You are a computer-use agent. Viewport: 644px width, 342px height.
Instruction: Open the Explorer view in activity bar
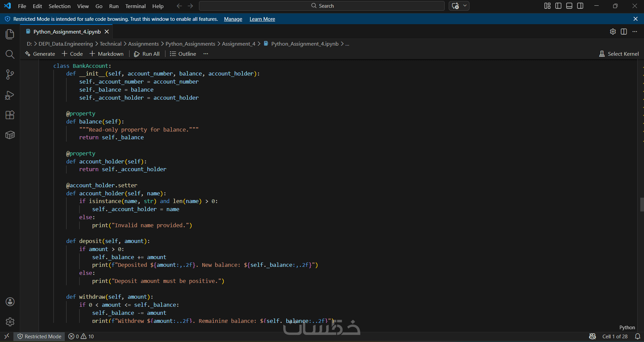pyautogui.click(x=10, y=34)
